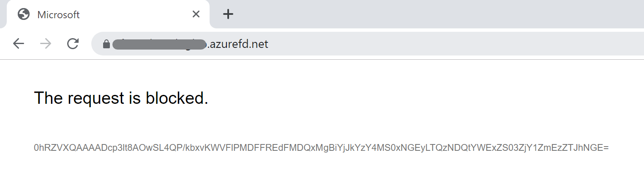Screen dimensions: 644x172
Task: Click the globe favicon on the Microsoft tab
Action: pyautogui.click(x=24, y=14)
